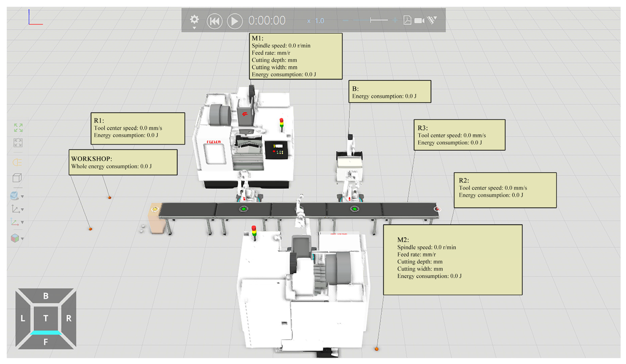This screenshot has width=626, height=364.
Task: Fit all with green arrows icon
Action: tap(18, 128)
